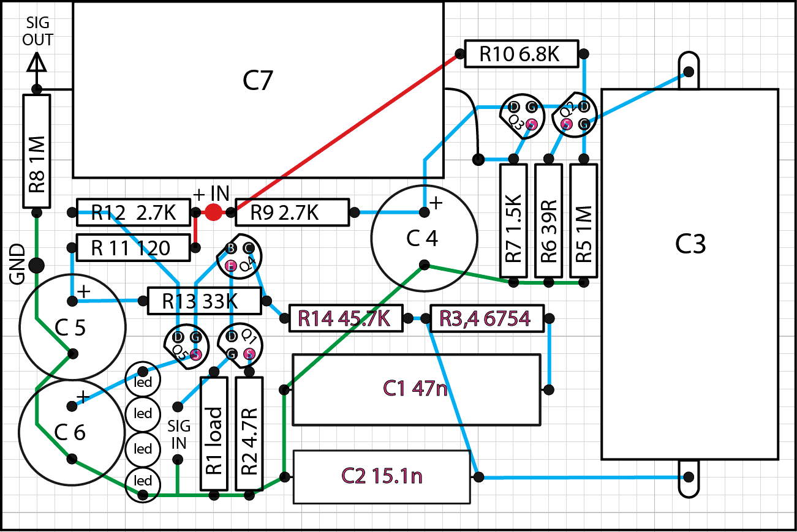Select the R5 1M resistor
Screen dimensions: 797x532
coord(584,221)
